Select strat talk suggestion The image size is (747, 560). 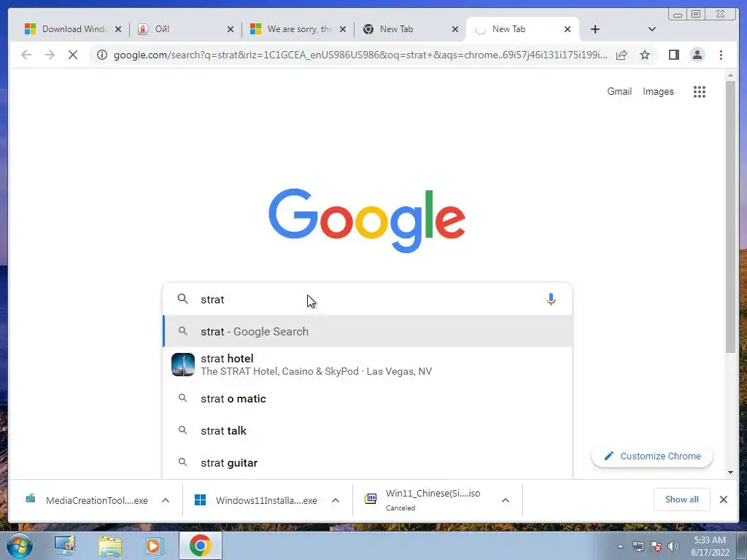pos(368,430)
